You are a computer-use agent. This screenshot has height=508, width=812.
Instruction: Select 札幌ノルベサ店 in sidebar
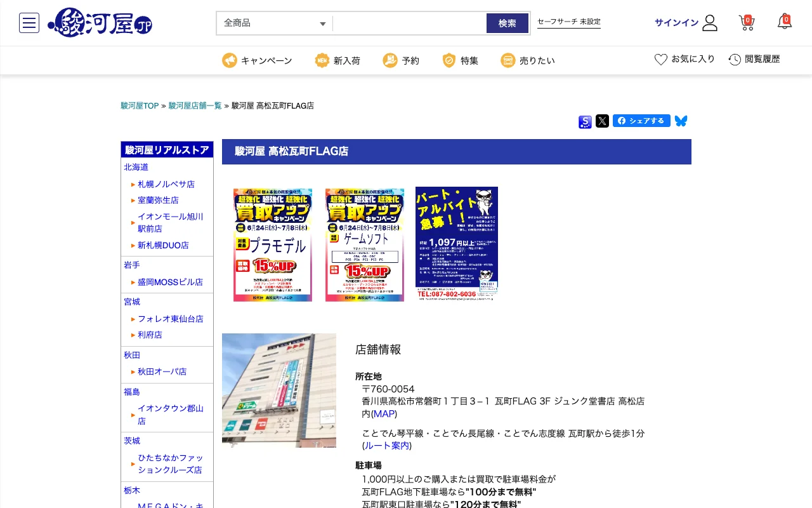[166, 184]
